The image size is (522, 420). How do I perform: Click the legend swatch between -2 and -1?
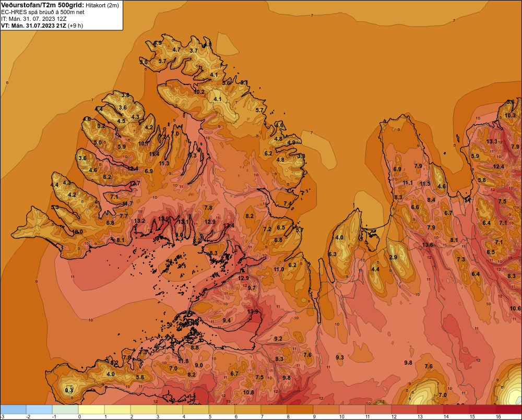(x=39, y=410)
